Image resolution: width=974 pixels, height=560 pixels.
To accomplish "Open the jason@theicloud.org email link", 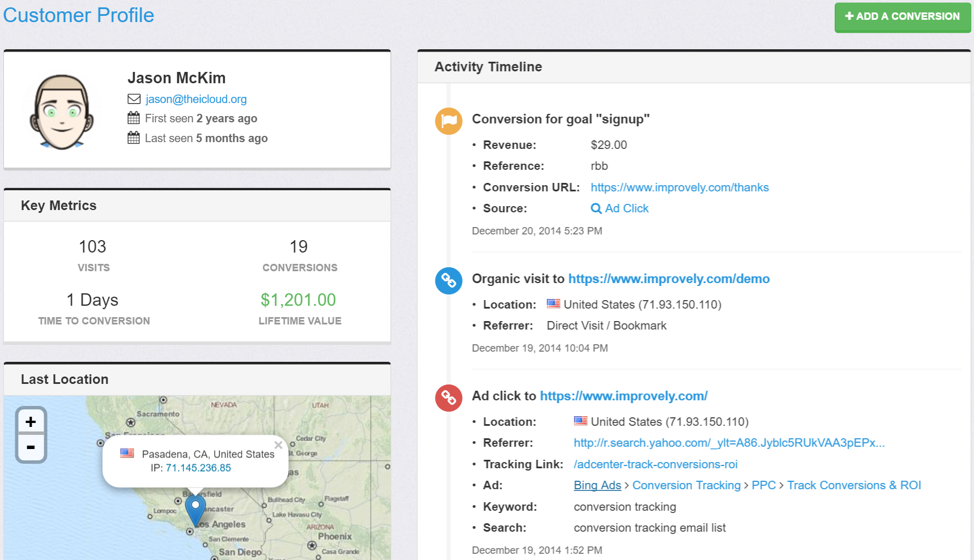I will (196, 99).
